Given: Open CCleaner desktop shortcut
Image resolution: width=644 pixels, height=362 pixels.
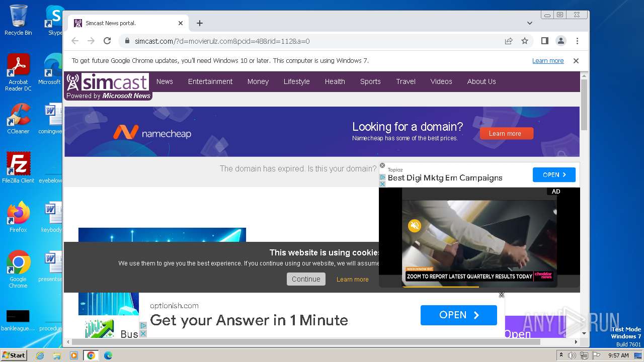Looking at the screenshot, I should (x=18, y=119).
